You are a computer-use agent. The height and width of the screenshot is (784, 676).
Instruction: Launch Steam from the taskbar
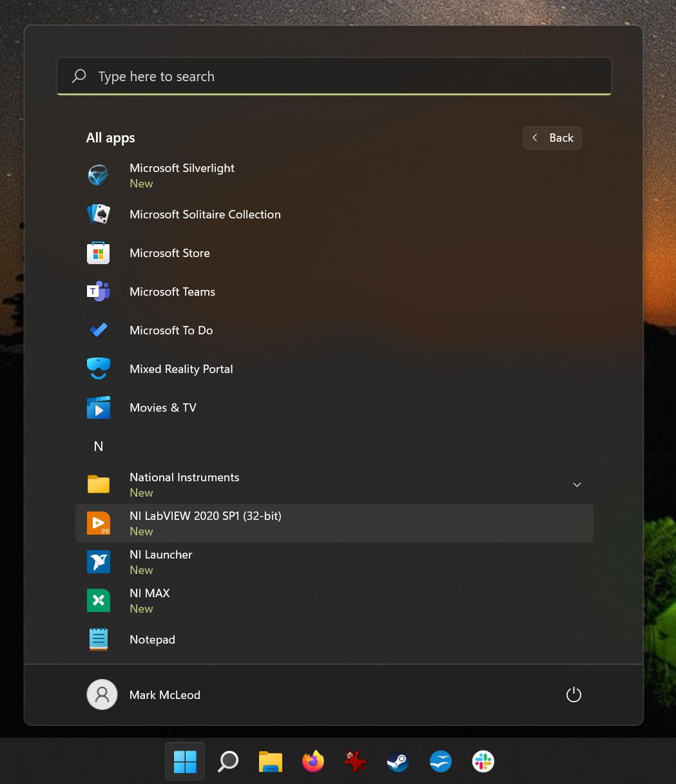click(398, 761)
